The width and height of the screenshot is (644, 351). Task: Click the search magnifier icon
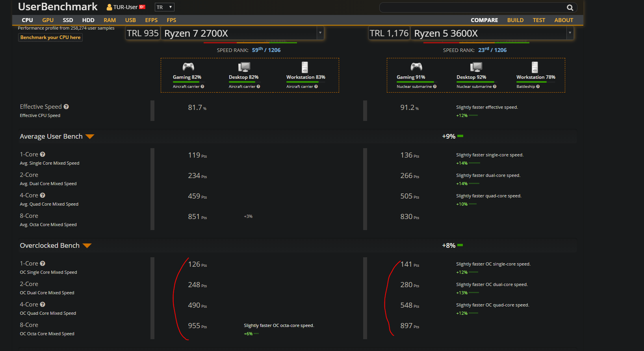point(570,7)
